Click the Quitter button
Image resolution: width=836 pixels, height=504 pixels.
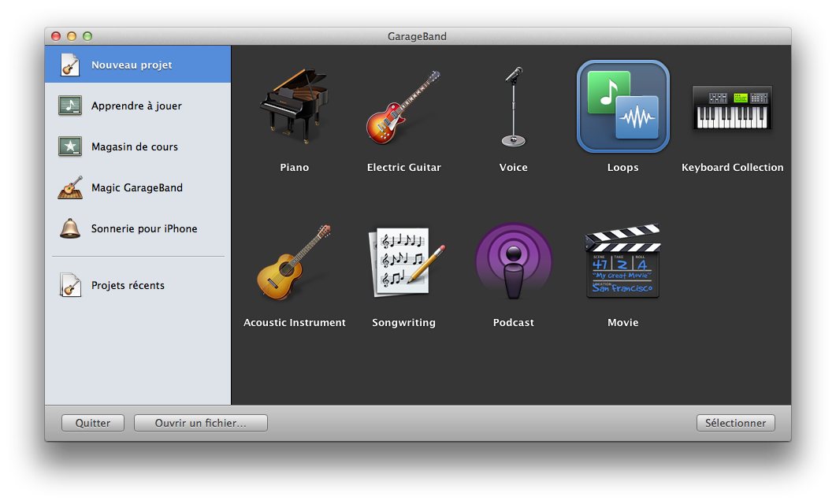93,423
